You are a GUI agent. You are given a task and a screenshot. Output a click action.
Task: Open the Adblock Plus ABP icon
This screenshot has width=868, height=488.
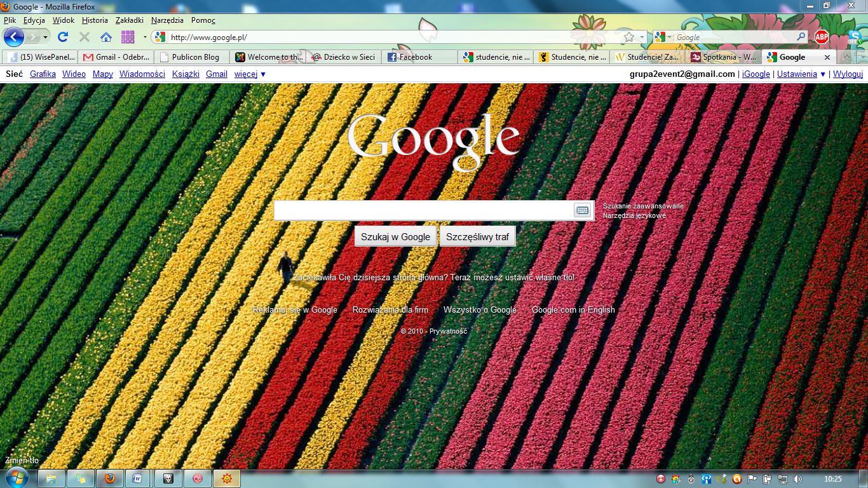822,37
